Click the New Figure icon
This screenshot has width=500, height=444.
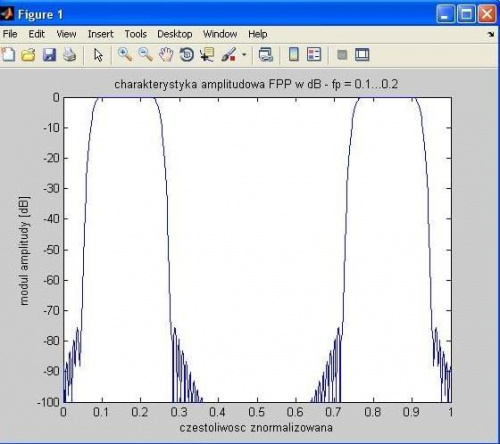8,54
